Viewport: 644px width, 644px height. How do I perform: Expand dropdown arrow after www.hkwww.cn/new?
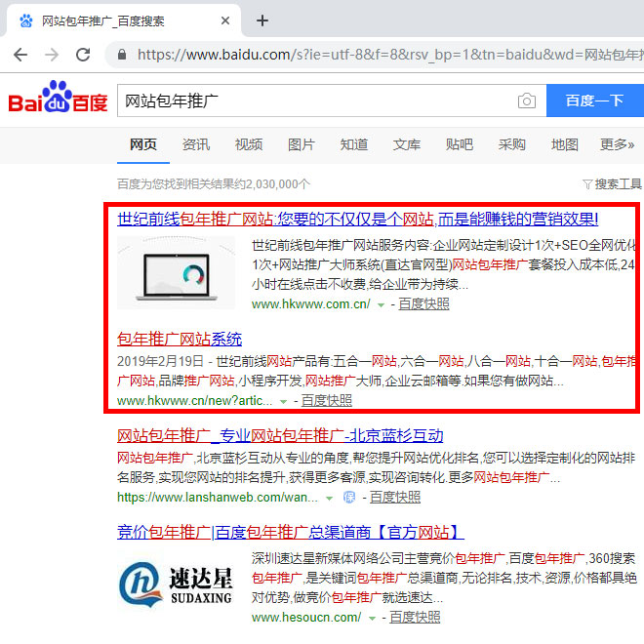283,401
